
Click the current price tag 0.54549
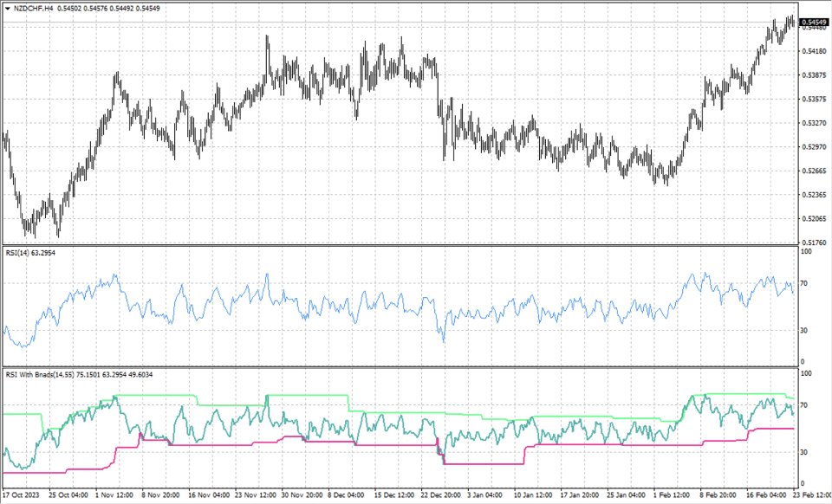[814, 22]
